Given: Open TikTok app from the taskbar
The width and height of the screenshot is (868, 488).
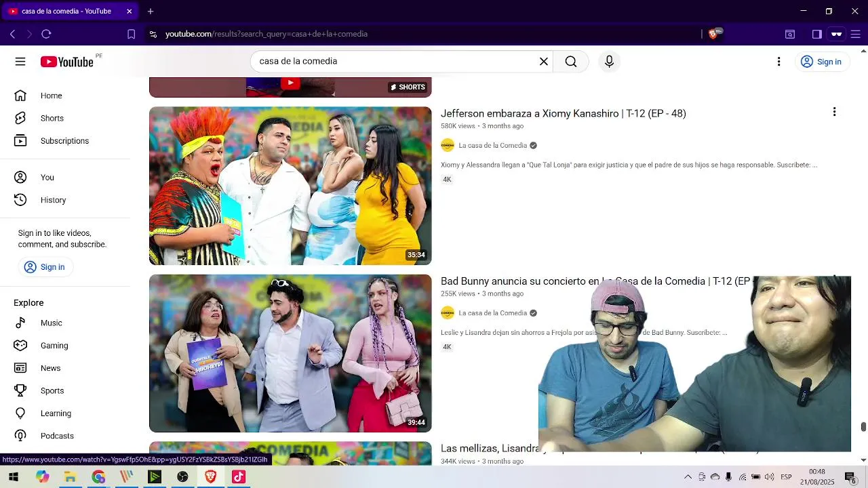Looking at the screenshot, I should (x=238, y=477).
